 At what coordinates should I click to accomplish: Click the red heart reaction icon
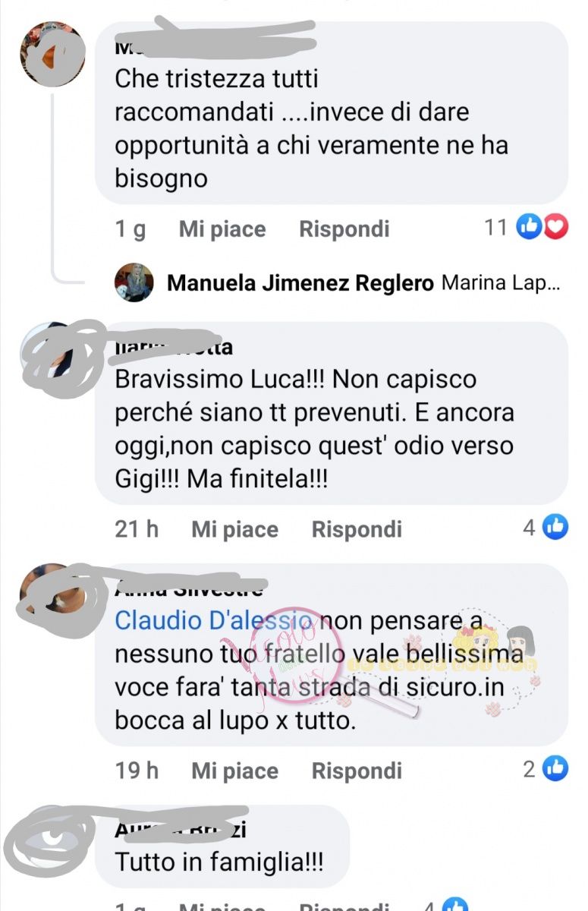click(555, 227)
